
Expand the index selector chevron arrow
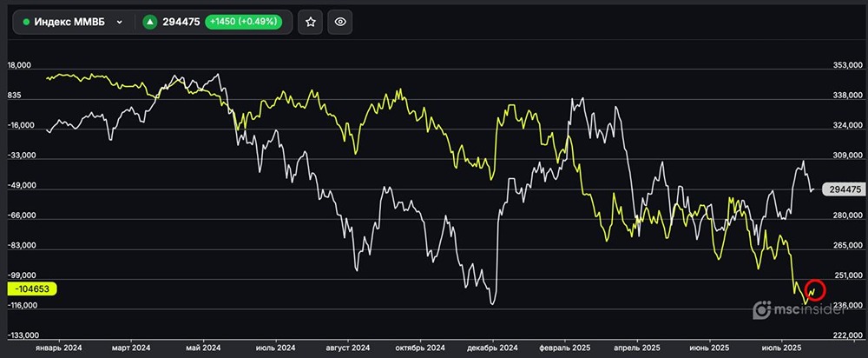pos(119,23)
